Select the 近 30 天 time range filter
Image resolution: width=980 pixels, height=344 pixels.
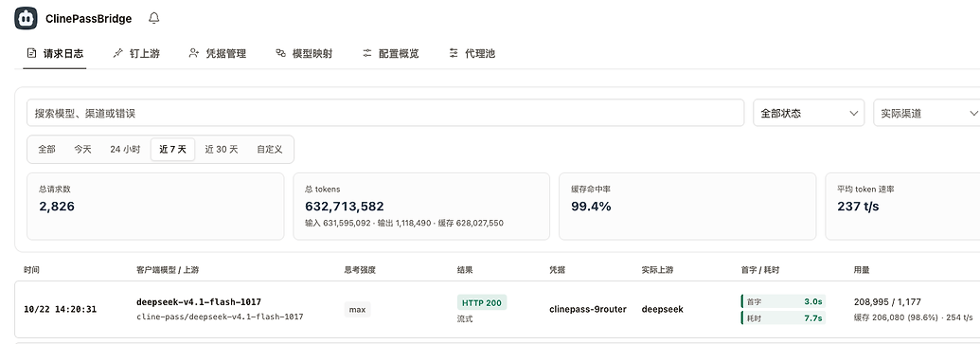coord(222,150)
